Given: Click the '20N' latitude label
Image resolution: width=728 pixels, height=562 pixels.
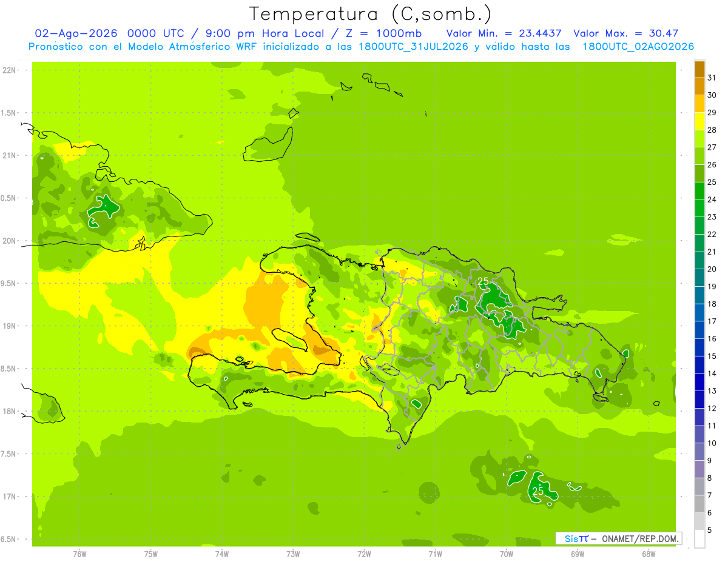Looking at the screenshot, I should pyautogui.click(x=10, y=241).
